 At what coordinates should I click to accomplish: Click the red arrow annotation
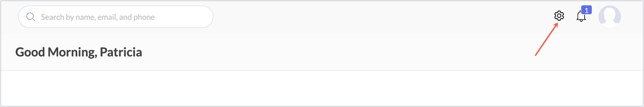tap(546, 39)
